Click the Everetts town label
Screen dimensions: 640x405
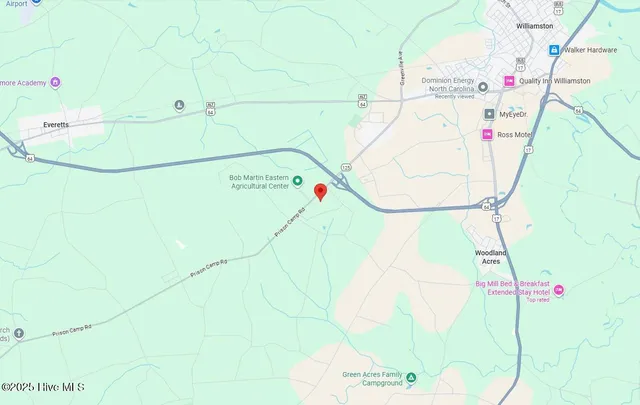coord(56,125)
